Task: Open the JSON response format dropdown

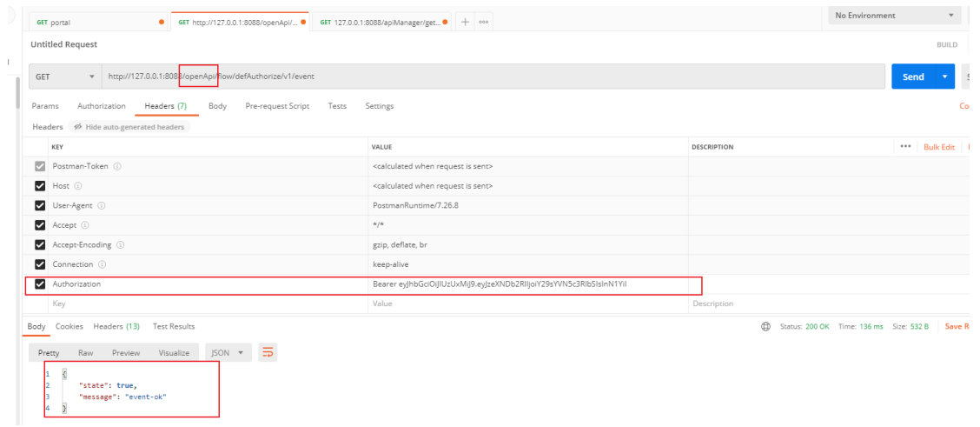Action: pos(228,352)
